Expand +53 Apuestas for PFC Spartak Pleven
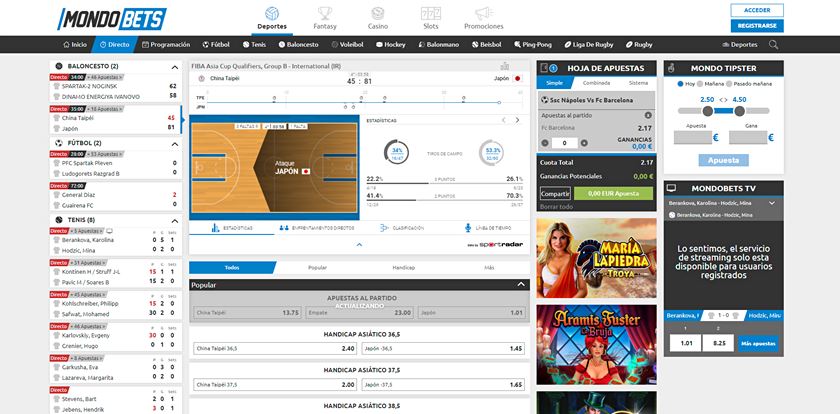Image resolution: width=840 pixels, height=414 pixels. tap(105, 154)
